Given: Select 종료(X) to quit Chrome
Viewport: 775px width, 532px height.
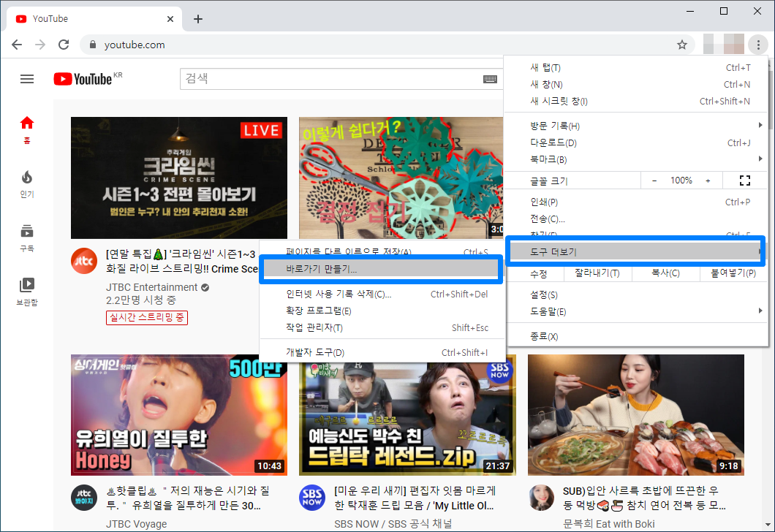Looking at the screenshot, I should coord(638,336).
